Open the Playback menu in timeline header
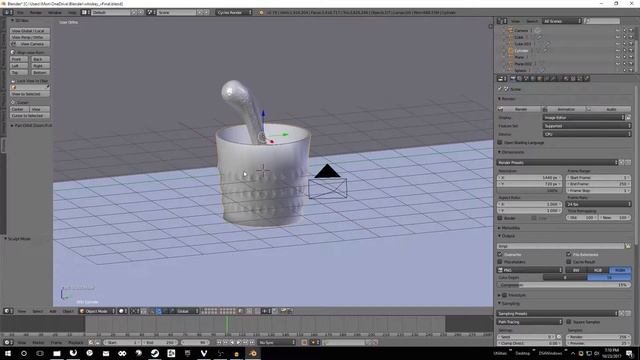 coord(76,342)
